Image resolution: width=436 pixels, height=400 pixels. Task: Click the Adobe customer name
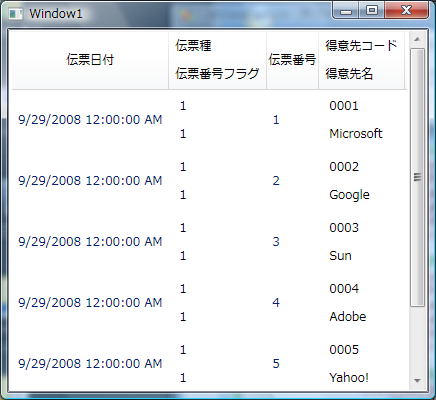(x=348, y=317)
